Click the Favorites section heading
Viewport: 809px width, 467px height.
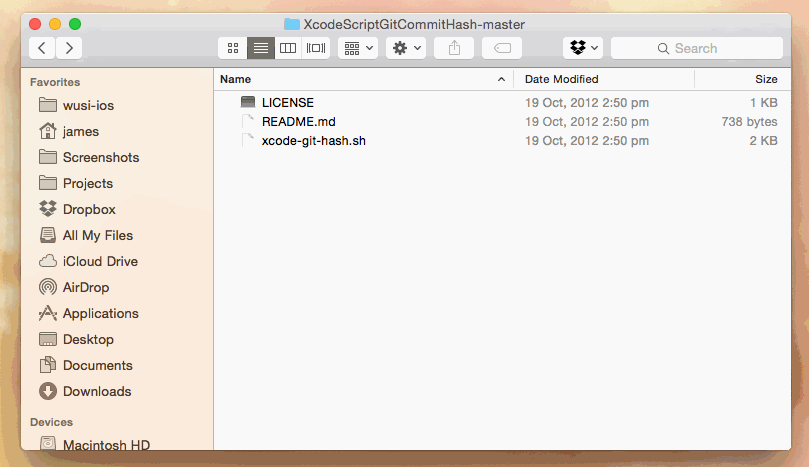coord(55,82)
